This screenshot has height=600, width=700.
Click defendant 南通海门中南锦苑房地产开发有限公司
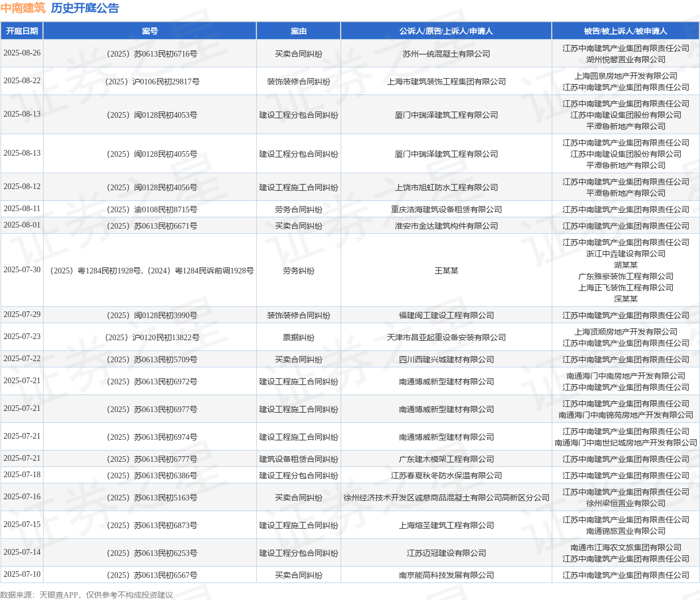pyautogui.click(x=626, y=415)
